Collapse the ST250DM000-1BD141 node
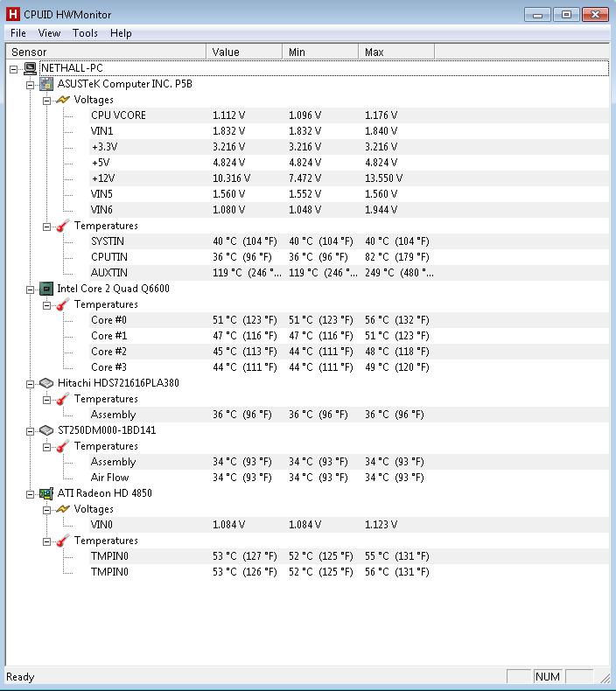Screen dimensions: 616x691 (x=30, y=431)
